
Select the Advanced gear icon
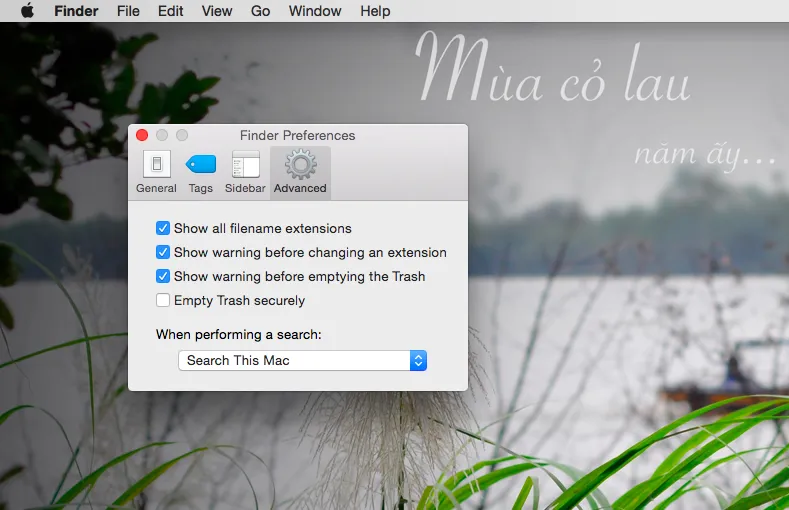pos(300,165)
